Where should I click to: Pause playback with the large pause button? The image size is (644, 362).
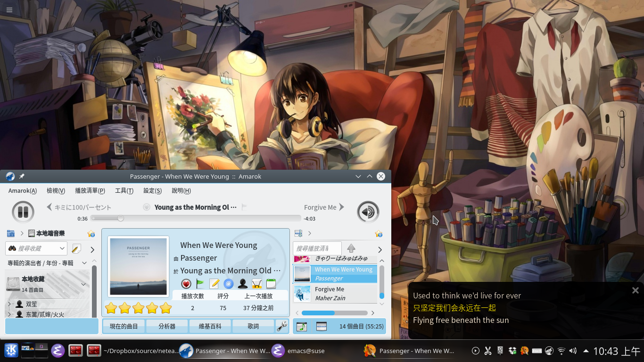tap(23, 212)
